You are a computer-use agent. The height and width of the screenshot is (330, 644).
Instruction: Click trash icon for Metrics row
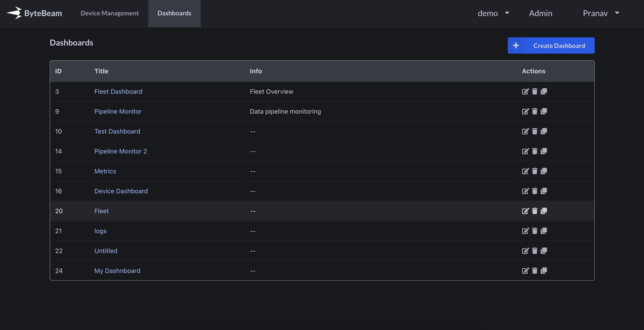click(x=534, y=171)
